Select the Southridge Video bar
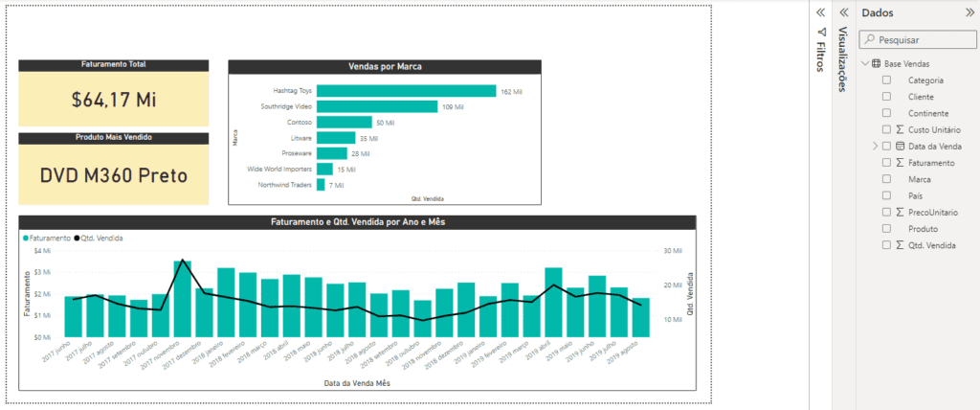This screenshot has height=410, width=980. pyautogui.click(x=377, y=106)
